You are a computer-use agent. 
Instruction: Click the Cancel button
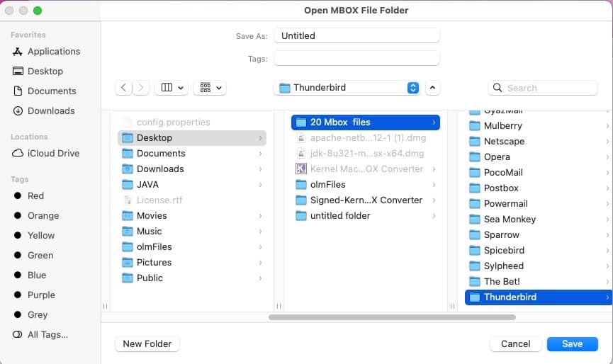coord(516,344)
